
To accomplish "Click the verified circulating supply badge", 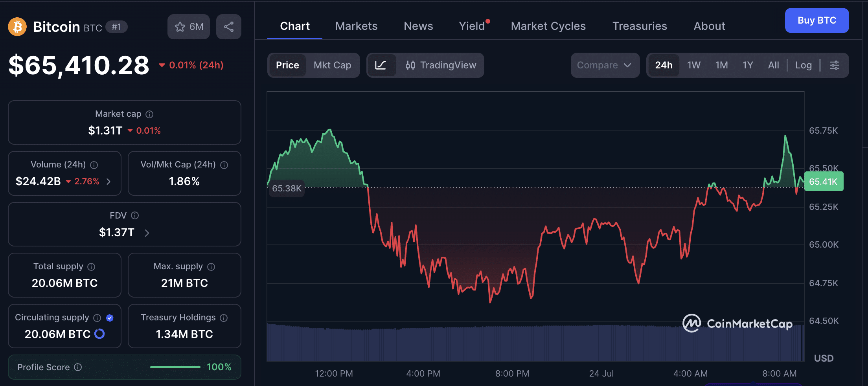I will [110, 318].
